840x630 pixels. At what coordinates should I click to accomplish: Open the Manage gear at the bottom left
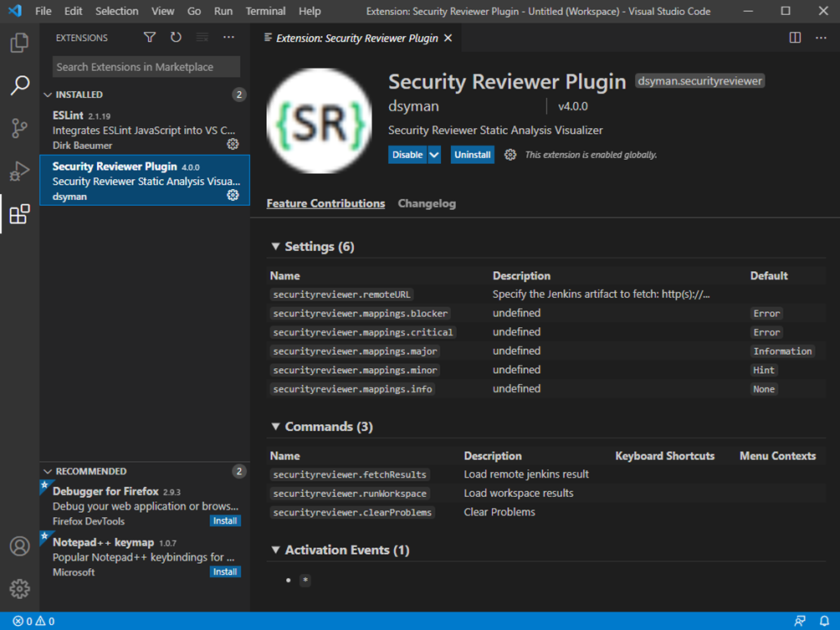click(x=19, y=589)
